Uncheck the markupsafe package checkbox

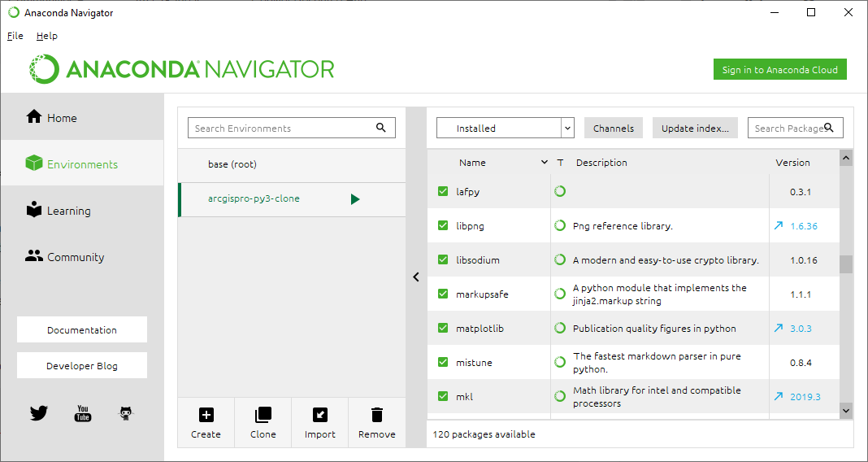pyautogui.click(x=443, y=294)
